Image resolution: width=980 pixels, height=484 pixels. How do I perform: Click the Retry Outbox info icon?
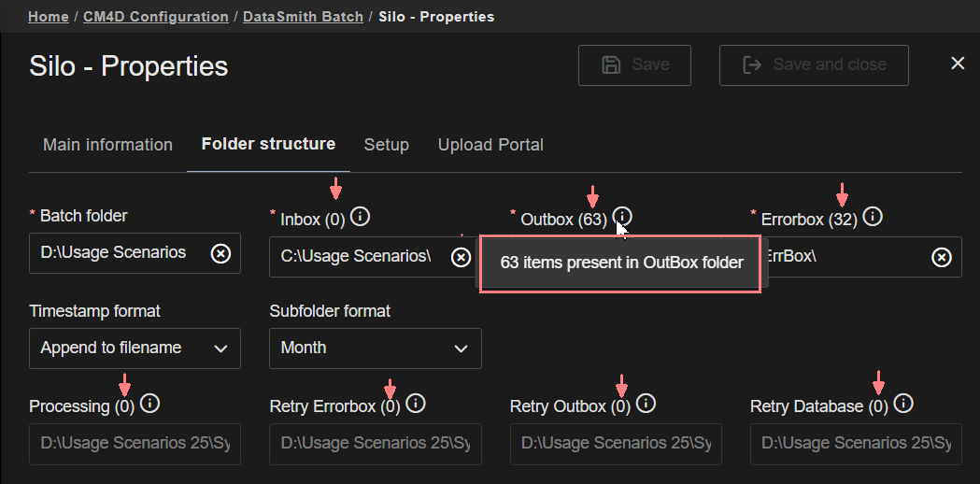tap(646, 405)
